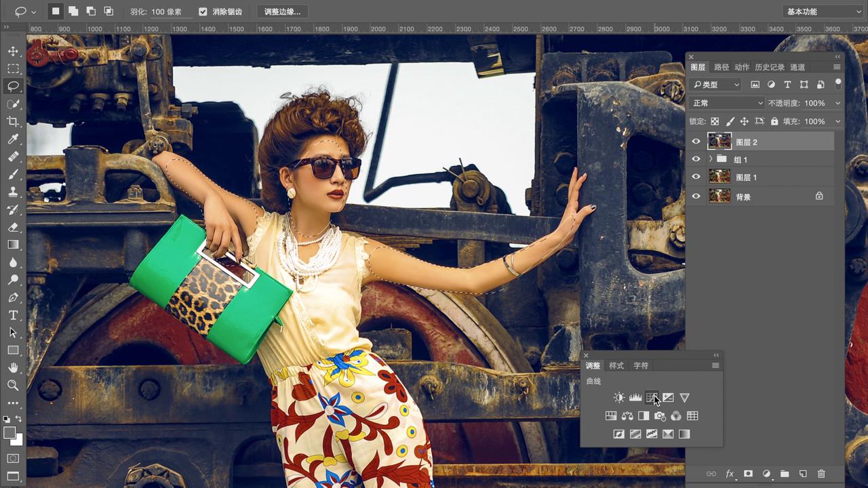Add a Color Balance adjustment layer
Viewport: 868px width, 488px height.
coord(627,416)
